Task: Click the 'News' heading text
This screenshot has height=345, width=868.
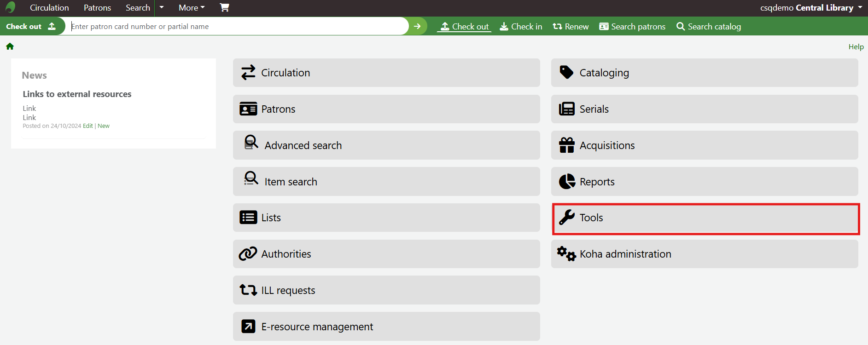Action: pyautogui.click(x=35, y=75)
